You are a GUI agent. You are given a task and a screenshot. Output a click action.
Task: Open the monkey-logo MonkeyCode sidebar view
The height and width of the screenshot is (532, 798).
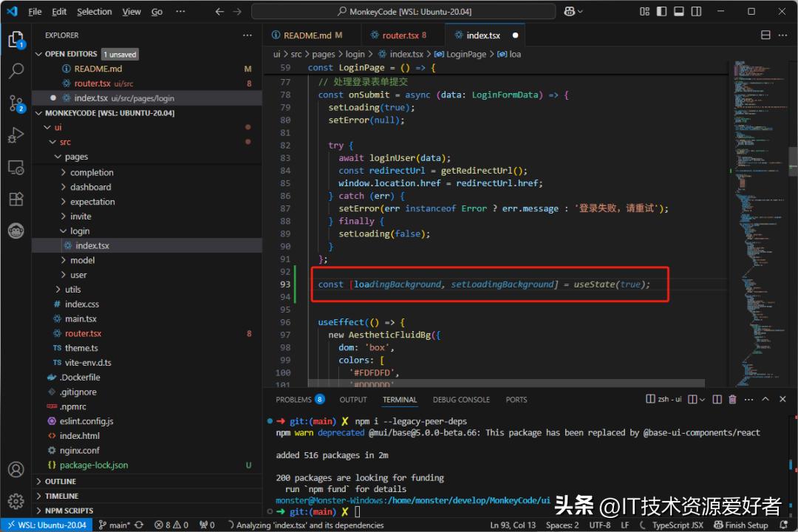tap(16, 231)
